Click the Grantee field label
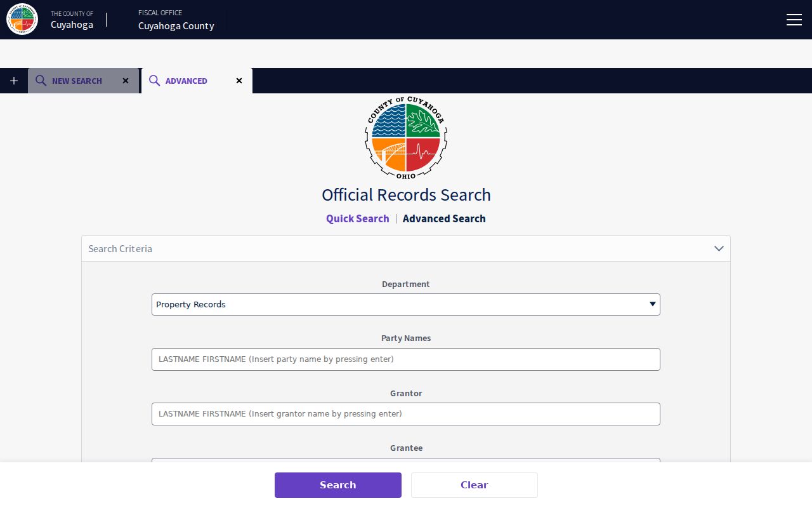812x508 pixels. tap(406, 448)
